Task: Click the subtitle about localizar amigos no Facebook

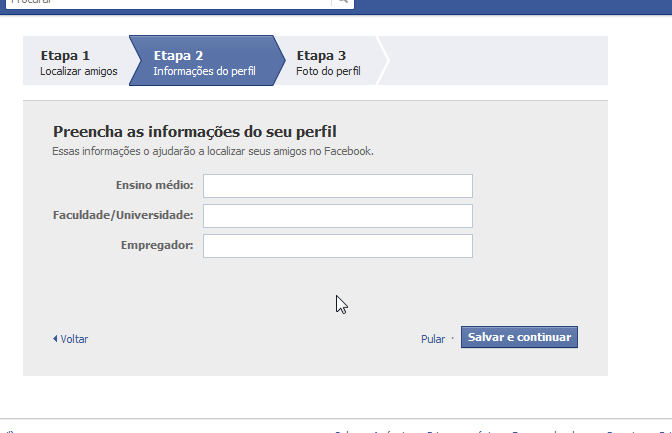Action: pos(212,152)
